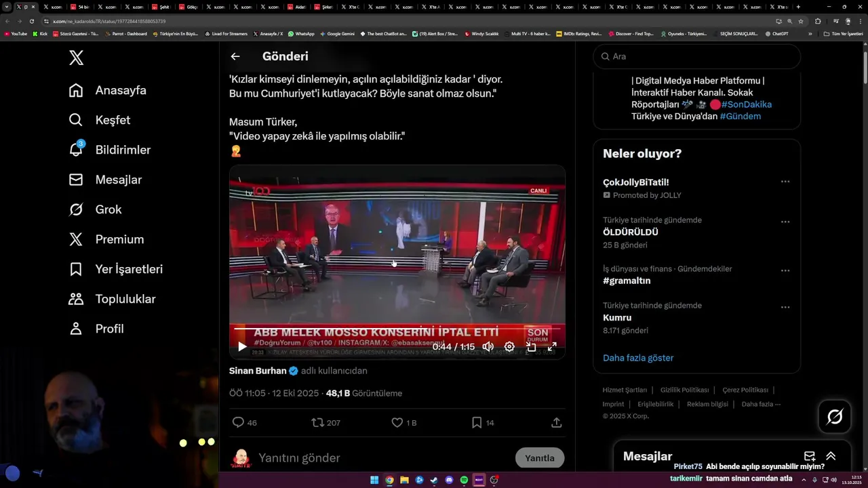Open Erişilebilirlik link
Screen dimensions: 868x488
tap(656, 404)
